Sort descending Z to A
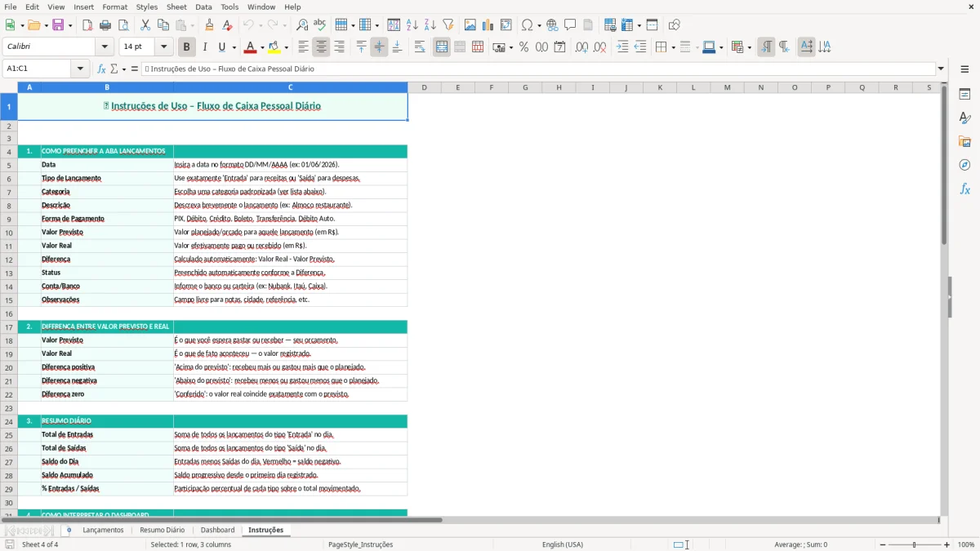This screenshot has height=551, width=980. point(430,25)
